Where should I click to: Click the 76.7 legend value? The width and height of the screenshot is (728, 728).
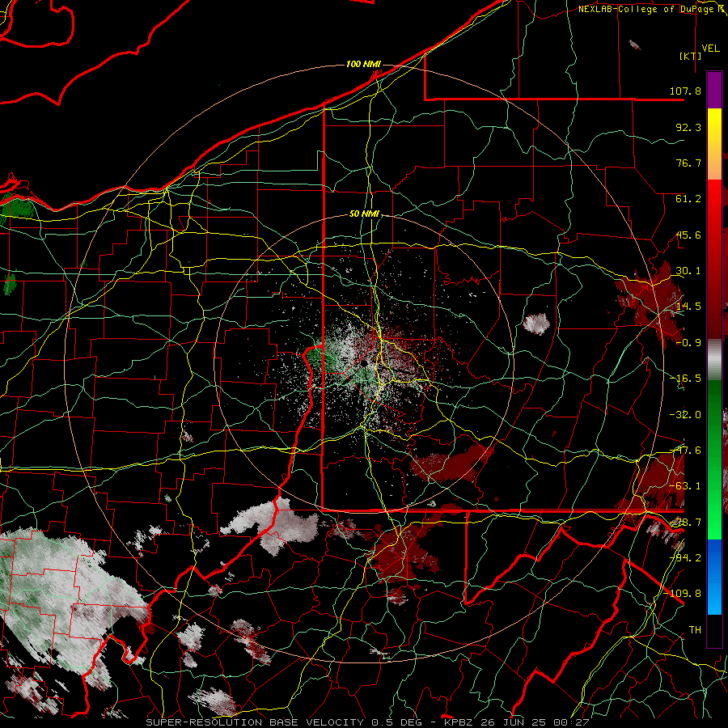point(688,163)
